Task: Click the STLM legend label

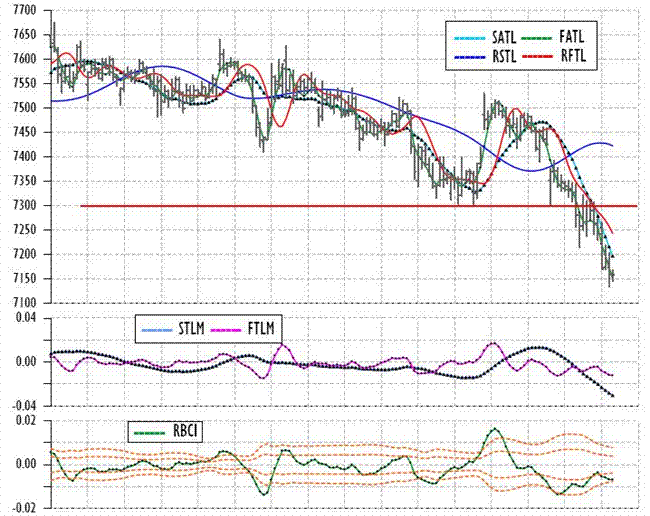Action: [192, 329]
